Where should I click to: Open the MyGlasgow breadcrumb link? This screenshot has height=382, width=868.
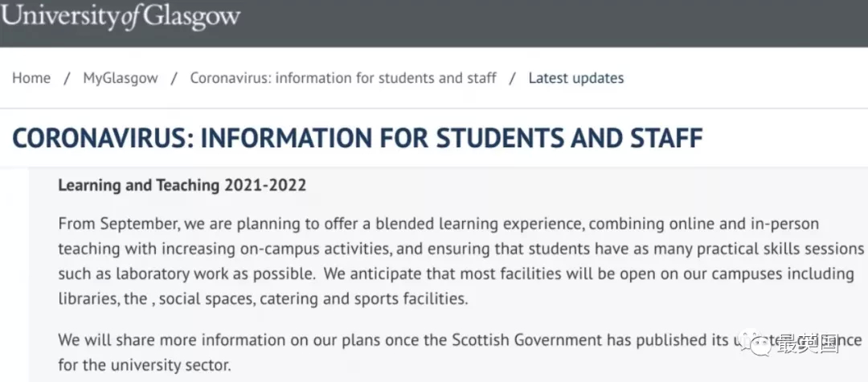click(x=120, y=78)
